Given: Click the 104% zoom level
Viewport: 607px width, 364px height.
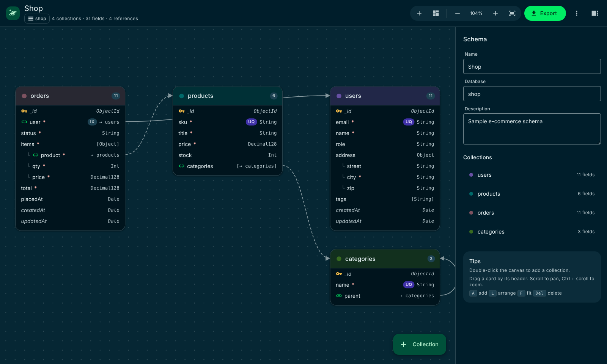Looking at the screenshot, I should [476, 13].
